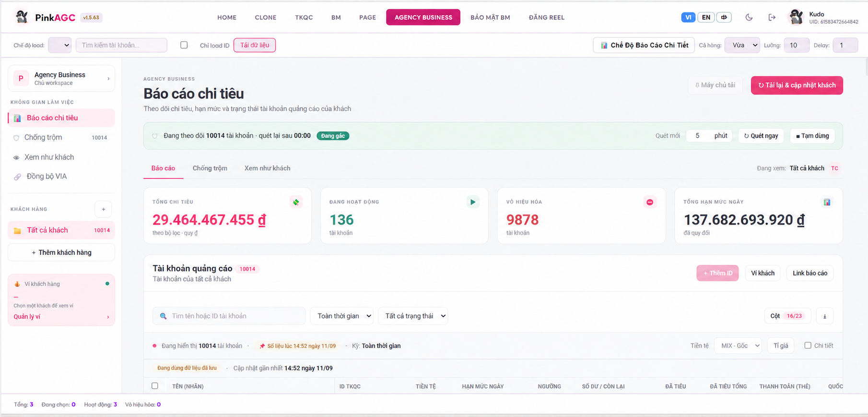
Task: Click the logout arrow icon
Action: click(x=772, y=17)
